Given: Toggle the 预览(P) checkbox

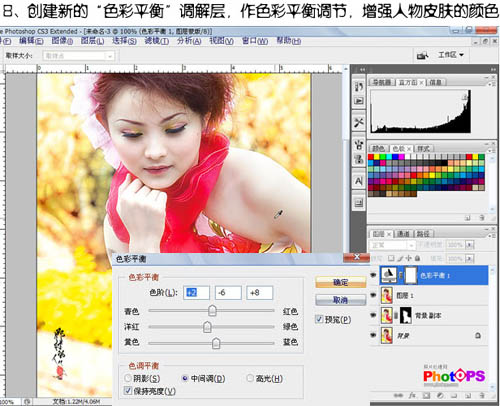Looking at the screenshot, I should click(319, 319).
